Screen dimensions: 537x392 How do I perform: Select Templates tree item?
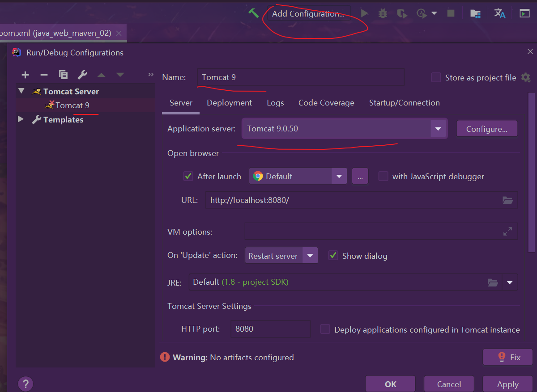(63, 120)
